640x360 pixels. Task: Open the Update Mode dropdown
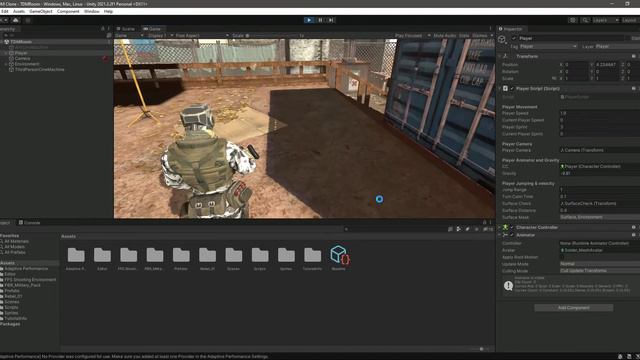(600, 264)
